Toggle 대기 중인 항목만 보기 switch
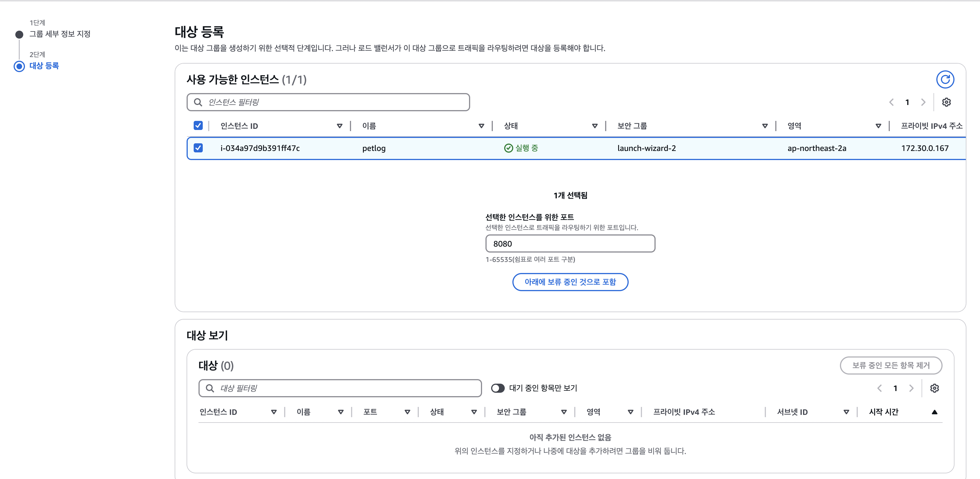980x479 pixels. coord(498,388)
